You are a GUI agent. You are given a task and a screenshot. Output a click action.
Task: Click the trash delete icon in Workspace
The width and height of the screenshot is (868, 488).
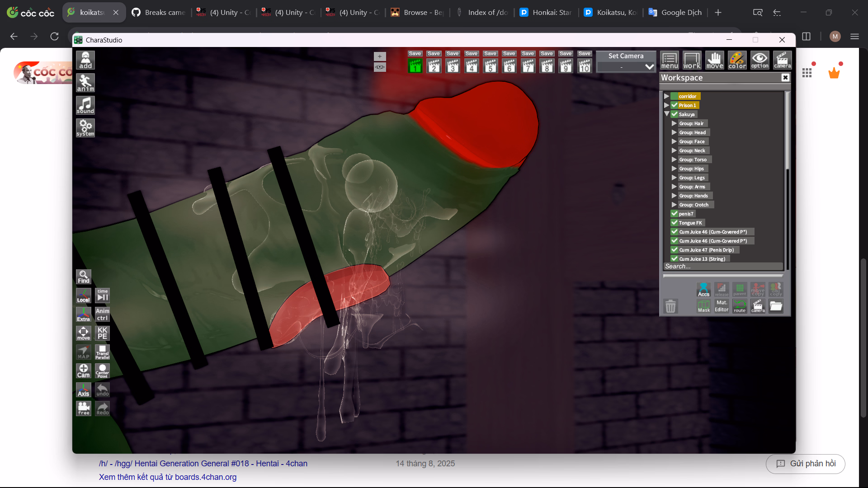point(670,306)
